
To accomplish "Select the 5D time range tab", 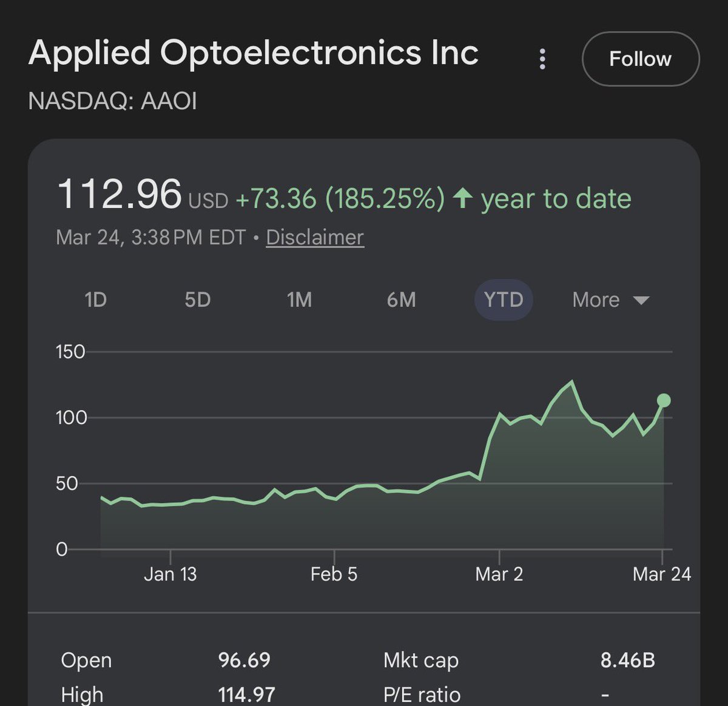I will (198, 300).
